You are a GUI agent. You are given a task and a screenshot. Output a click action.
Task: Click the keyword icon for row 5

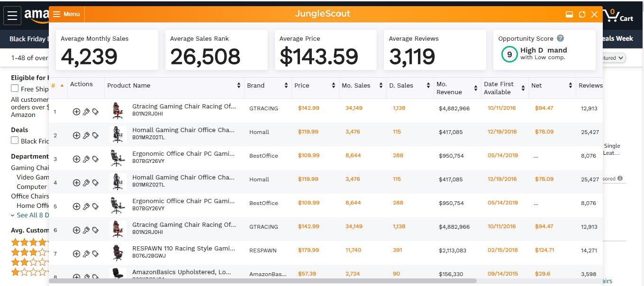86,206
